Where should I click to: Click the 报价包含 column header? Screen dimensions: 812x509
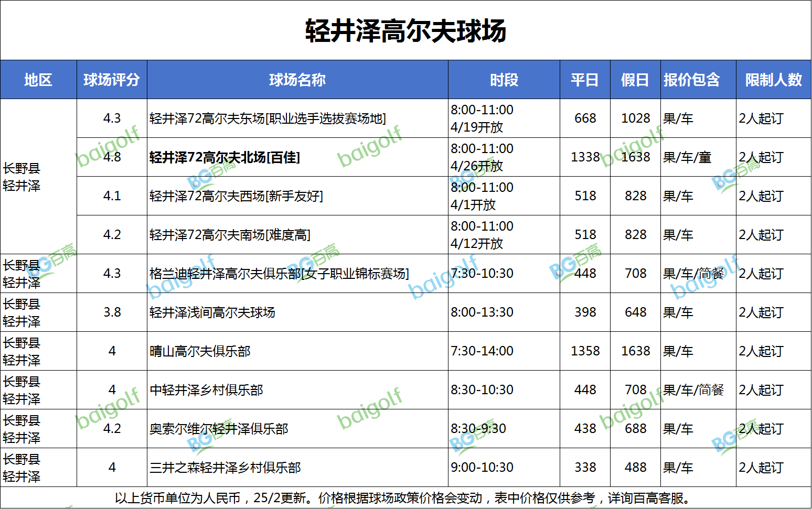692,80
